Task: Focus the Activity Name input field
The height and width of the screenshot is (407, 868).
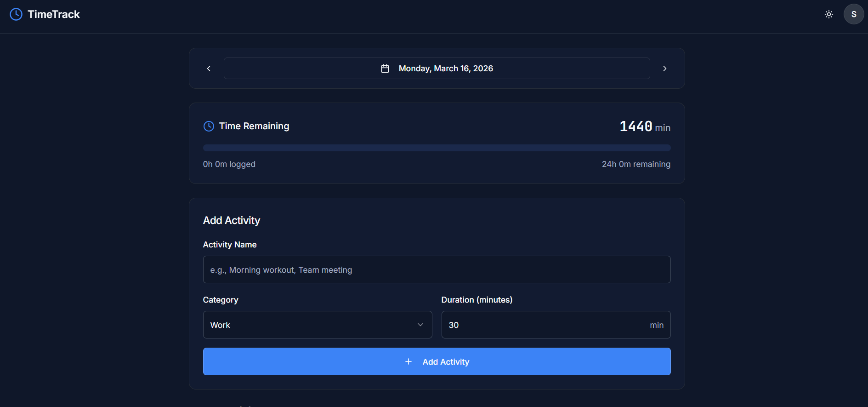Action: pos(437,269)
